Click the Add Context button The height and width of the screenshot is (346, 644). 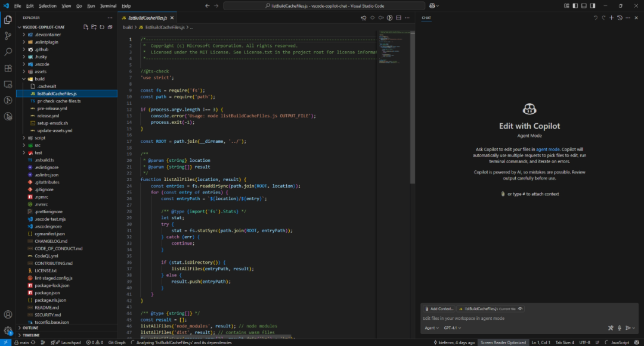[x=439, y=308]
